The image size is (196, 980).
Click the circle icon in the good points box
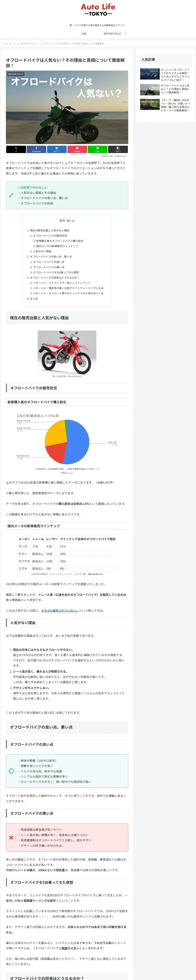(11, 771)
